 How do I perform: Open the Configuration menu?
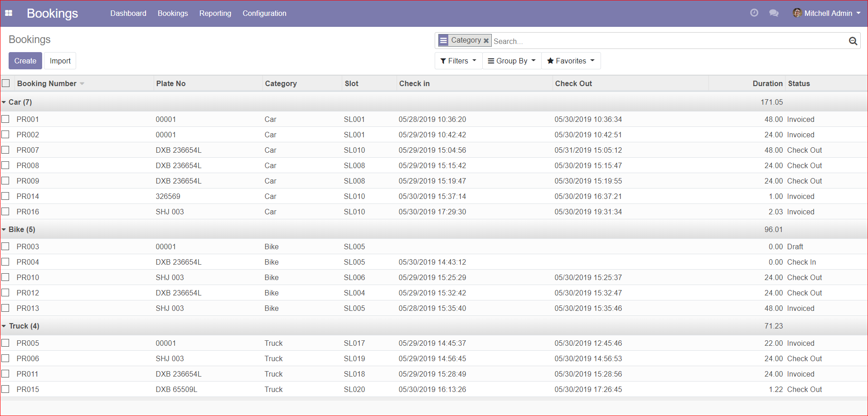(x=264, y=13)
